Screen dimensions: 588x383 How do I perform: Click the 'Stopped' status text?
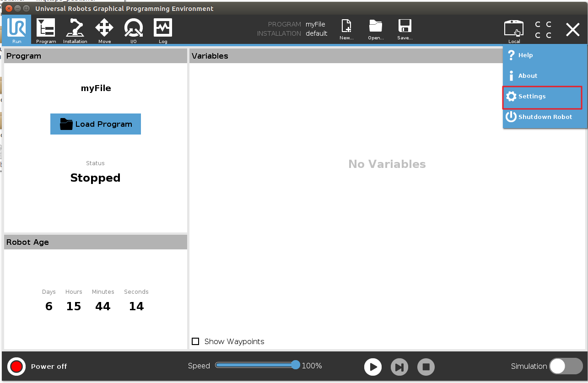tap(95, 178)
